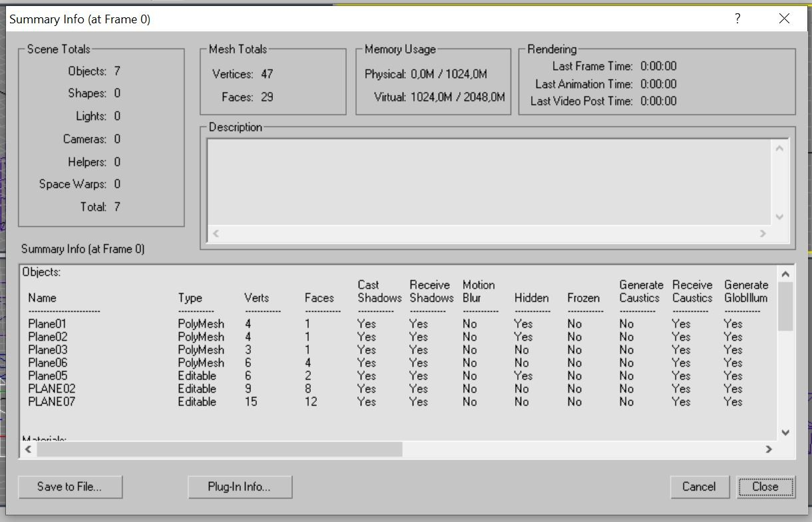Click Description box scroll right arrow
Image resolution: width=812 pixels, height=522 pixels.
763,234
